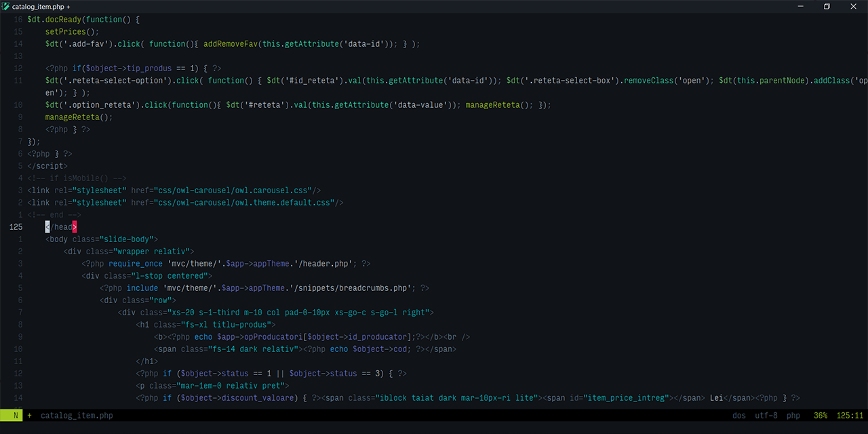Close the editor window

tap(854, 6)
